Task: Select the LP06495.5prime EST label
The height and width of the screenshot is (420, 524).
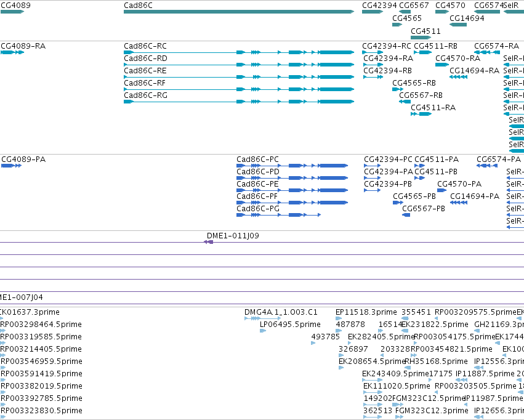Action: coord(290,325)
